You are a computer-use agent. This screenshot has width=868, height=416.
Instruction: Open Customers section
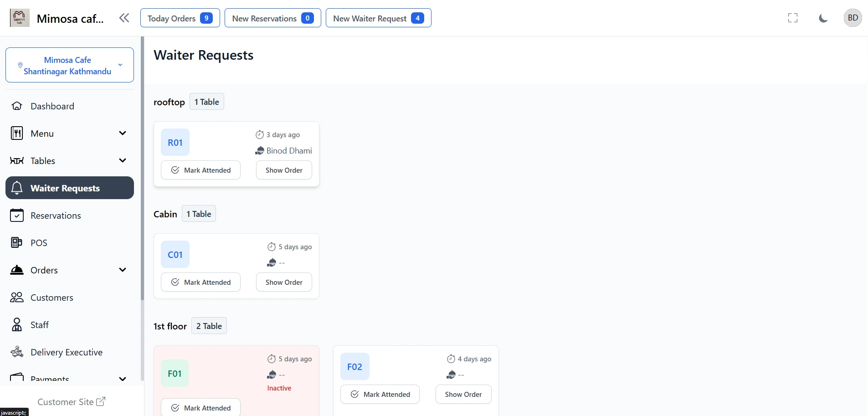pyautogui.click(x=51, y=298)
